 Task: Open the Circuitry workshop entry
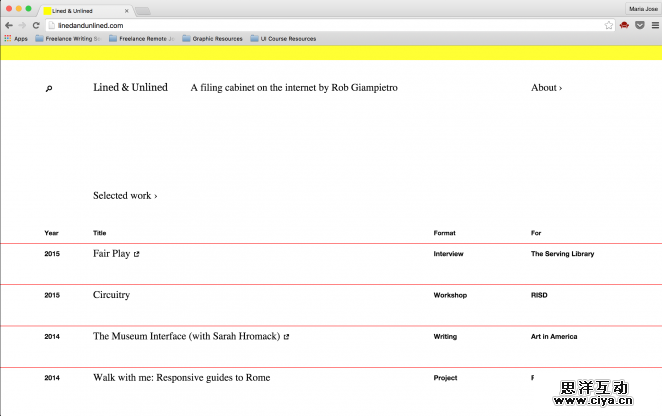pyautogui.click(x=111, y=295)
